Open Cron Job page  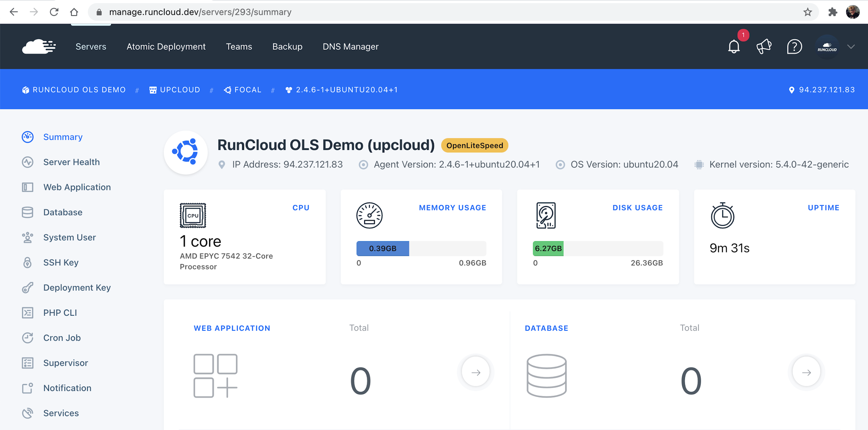click(62, 338)
